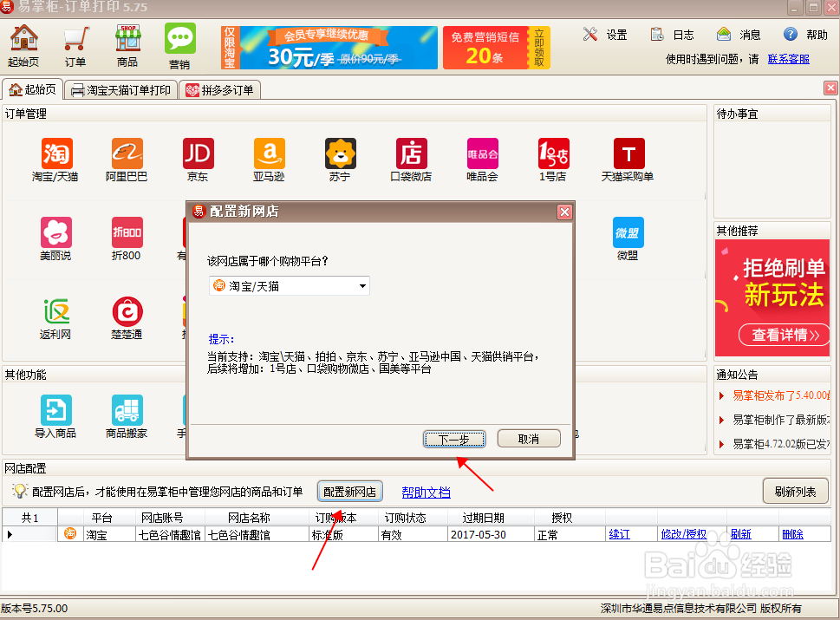The width and height of the screenshot is (840, 620).
Task: Open the 拒绝刷单新玩法 promo image
Action: pyautogui.click(x=772, y=297)
